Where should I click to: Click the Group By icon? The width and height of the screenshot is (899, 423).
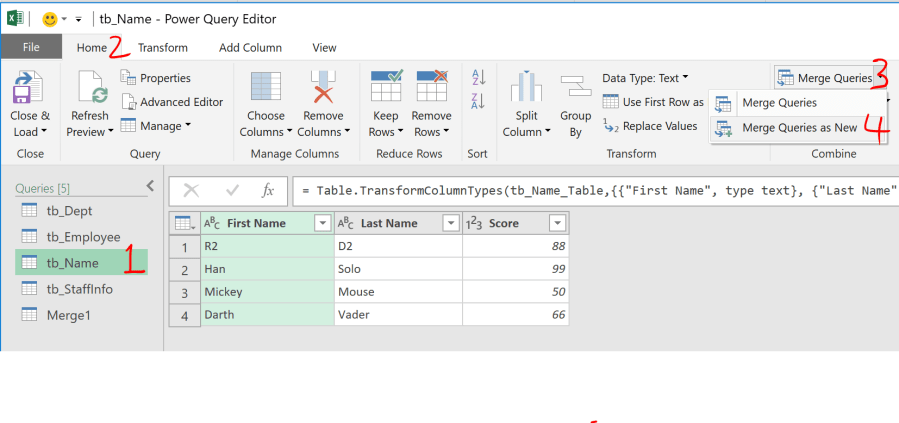pos(575,90)
